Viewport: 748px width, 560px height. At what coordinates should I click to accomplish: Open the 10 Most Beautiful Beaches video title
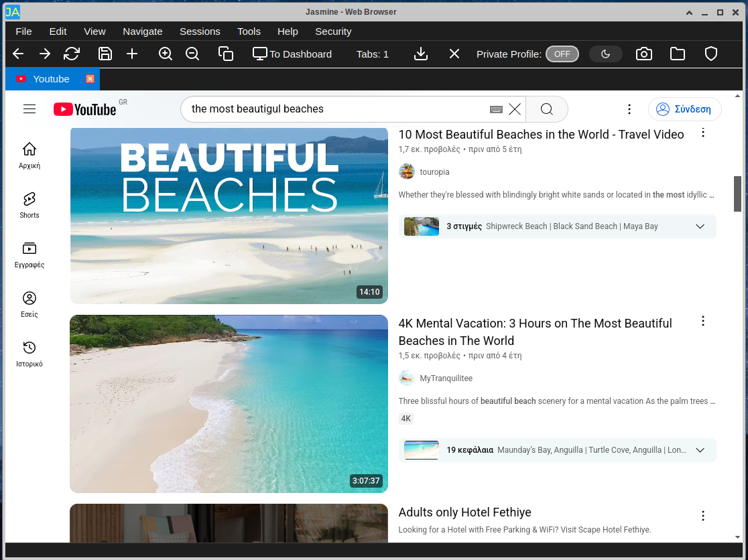coord(541,135)
